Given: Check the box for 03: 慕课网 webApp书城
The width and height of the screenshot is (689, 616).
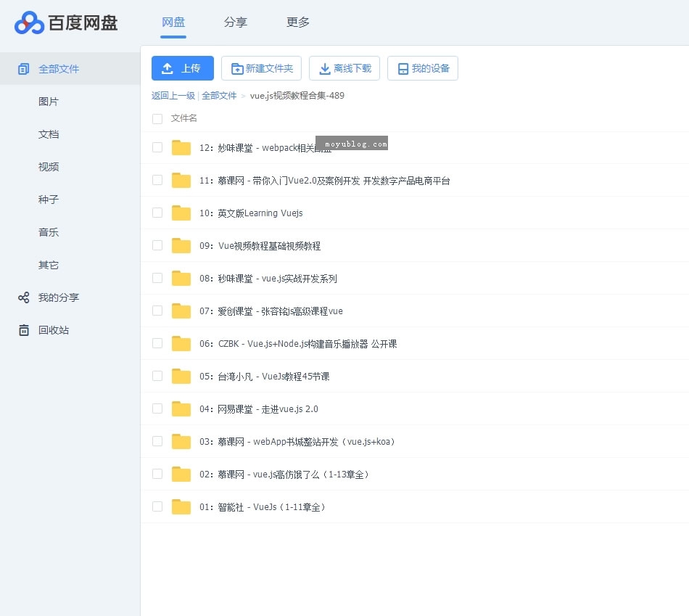Looking at the screenshot, I should point(157,441).
